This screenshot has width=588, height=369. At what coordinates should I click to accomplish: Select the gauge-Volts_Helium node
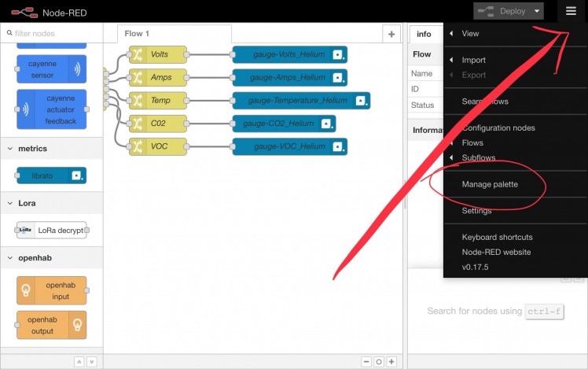290,54
